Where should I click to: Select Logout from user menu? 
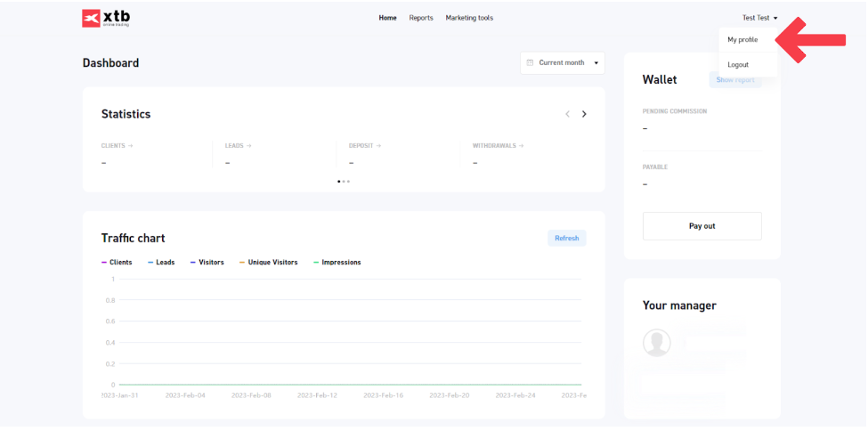coord(738,65)
